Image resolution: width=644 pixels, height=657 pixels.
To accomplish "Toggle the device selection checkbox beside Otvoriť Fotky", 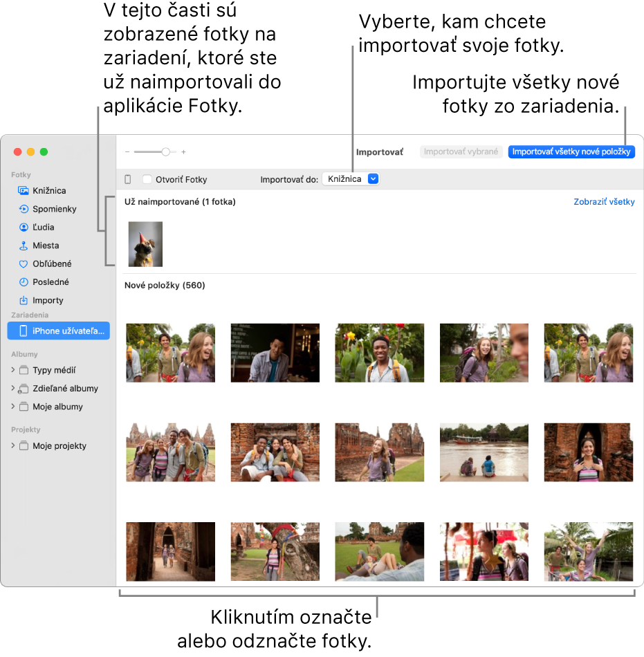I will tap(128, 178).
